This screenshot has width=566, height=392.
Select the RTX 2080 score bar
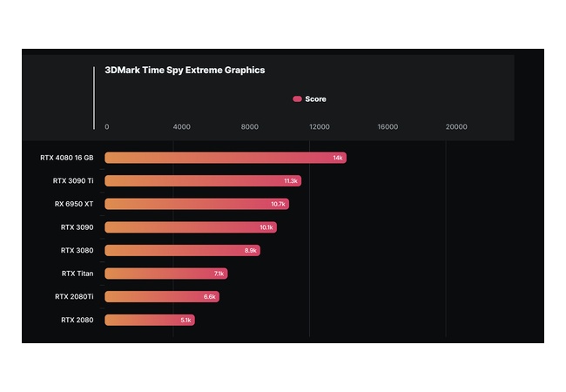click(150, 320)
